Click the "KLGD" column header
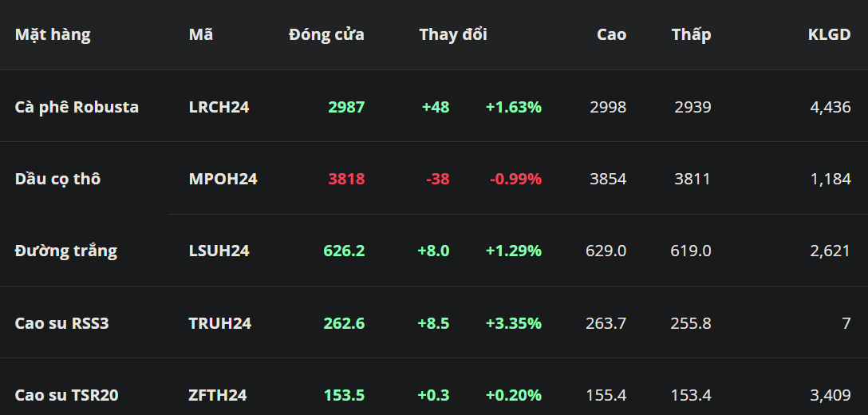Image resolution: width=868 pixels, height=415 pixels. (829, 35)
